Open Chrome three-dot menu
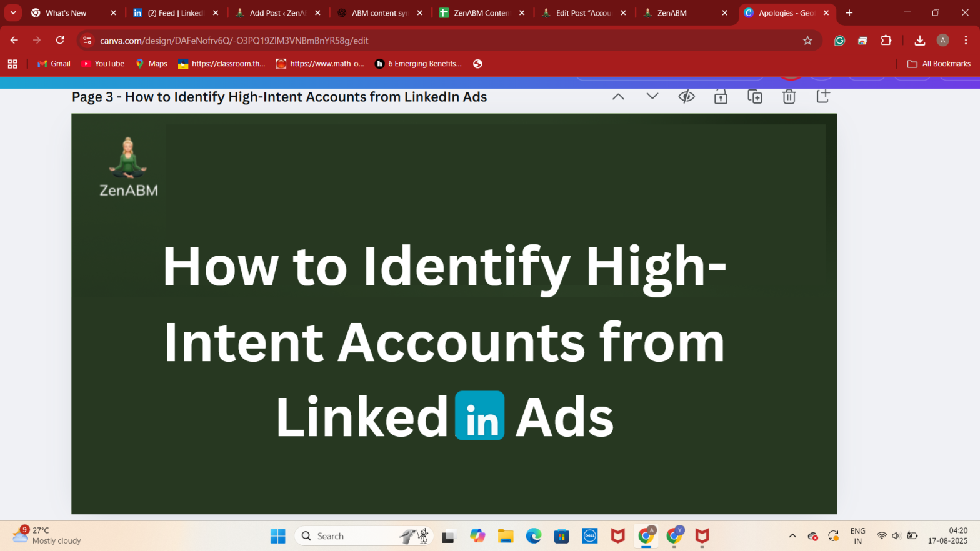980x551 pixels. pos(966,40)
